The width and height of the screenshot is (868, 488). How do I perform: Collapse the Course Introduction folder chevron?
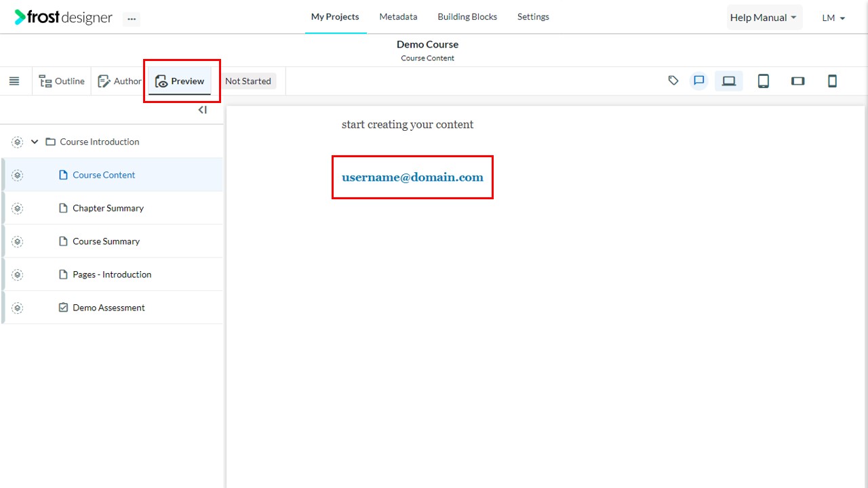pos(35,142)
